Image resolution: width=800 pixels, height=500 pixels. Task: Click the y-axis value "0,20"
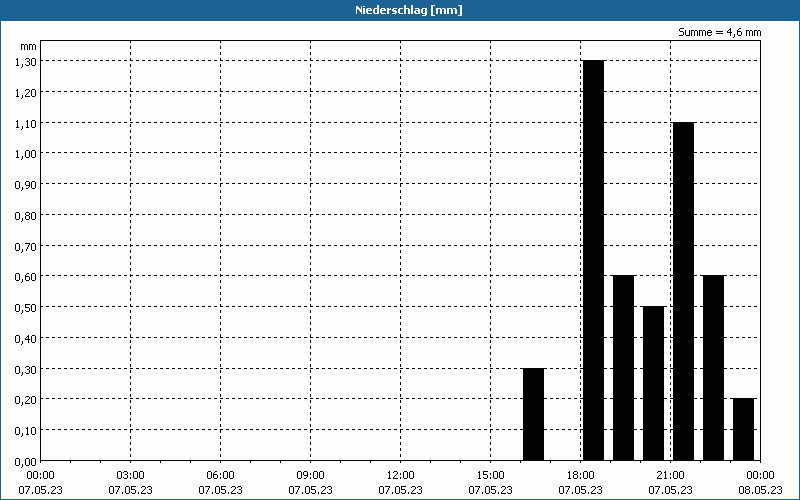[26, 399]
